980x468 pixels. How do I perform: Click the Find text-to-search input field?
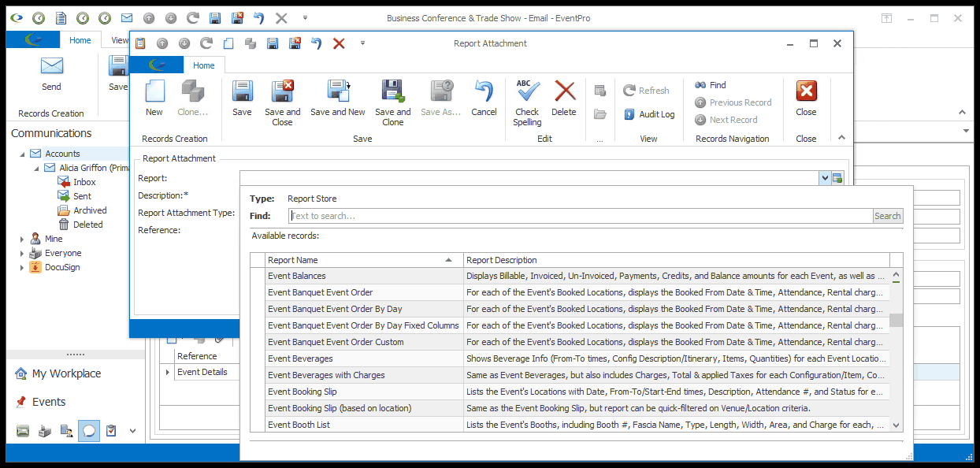[x=581, y=216]
